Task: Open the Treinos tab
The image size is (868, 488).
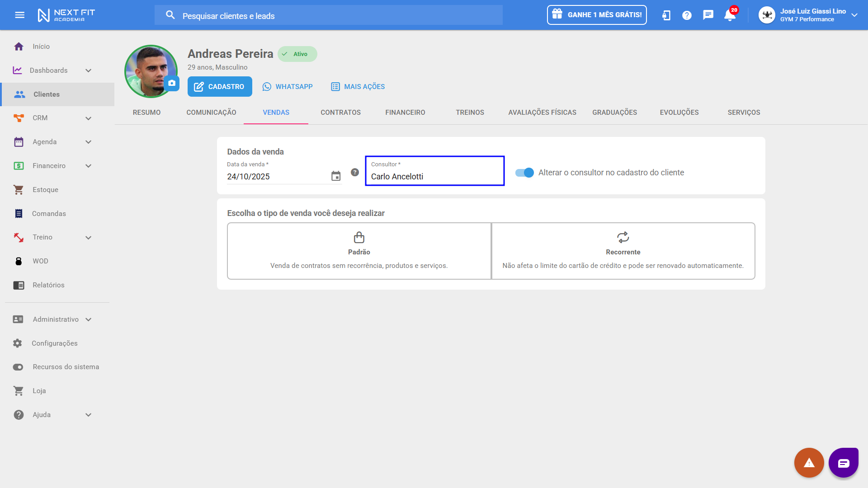Action: click(470, 113)
